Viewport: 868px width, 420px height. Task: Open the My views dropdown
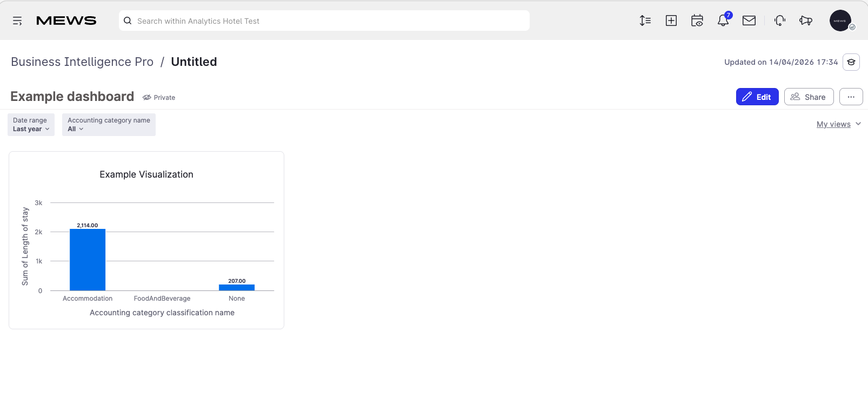839,124
